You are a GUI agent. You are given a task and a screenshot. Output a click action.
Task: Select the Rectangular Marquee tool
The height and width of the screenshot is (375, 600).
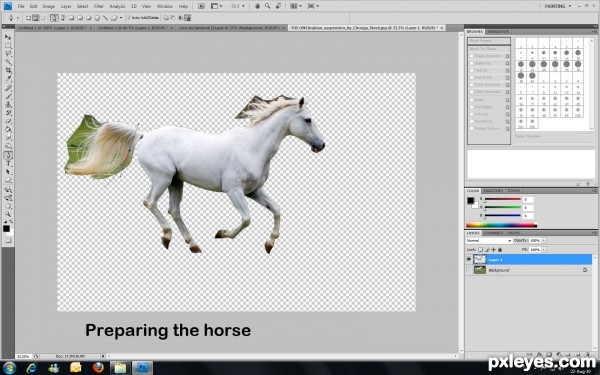[x=8, y=46]
